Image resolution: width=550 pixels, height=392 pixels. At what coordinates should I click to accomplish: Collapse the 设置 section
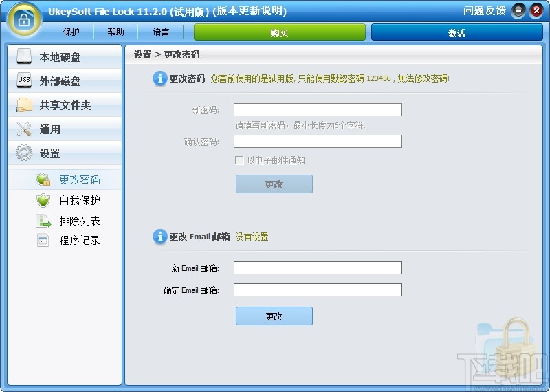(65, 153)
